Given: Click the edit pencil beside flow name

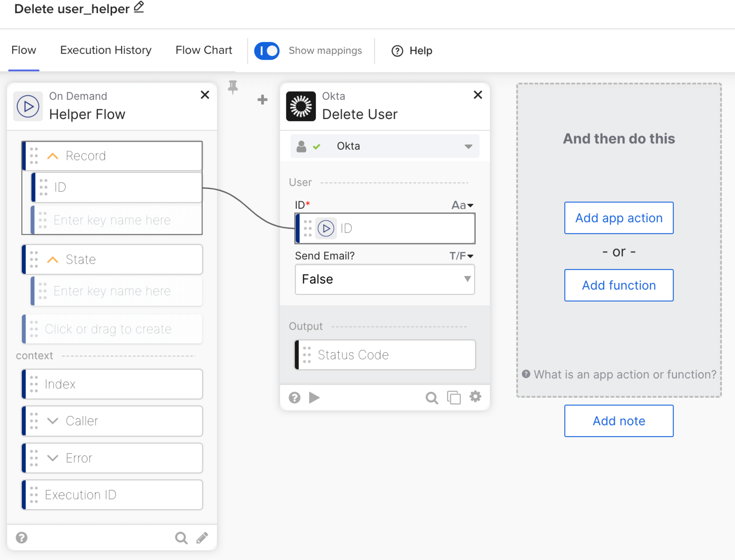Looking at the screenshot, I should (x=139, y=8).
